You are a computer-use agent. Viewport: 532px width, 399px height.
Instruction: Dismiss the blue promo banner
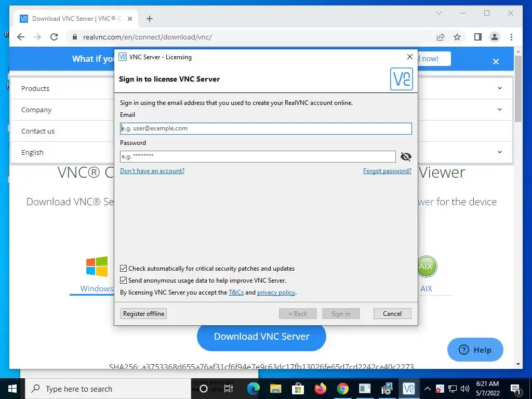[496, 61]
